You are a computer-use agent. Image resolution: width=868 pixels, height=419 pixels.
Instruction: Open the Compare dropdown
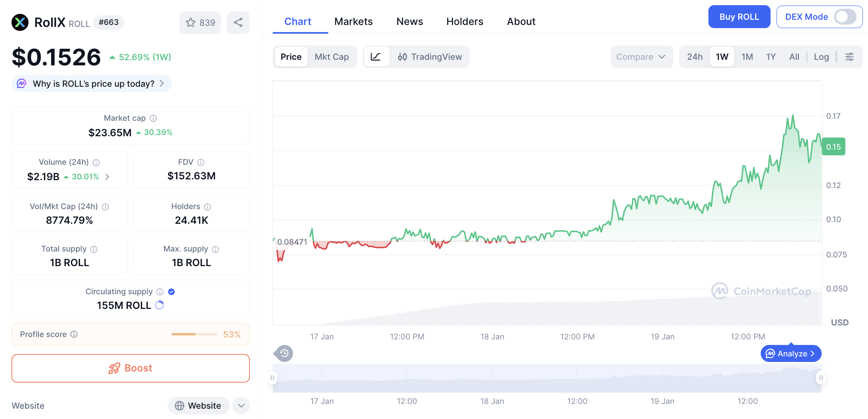pyautogui.click(x=641, y=57)
